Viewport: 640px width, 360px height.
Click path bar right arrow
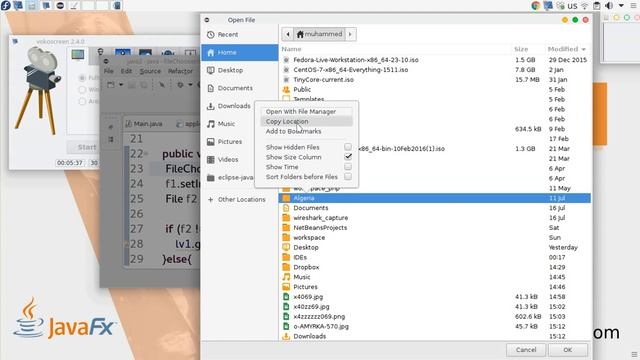350,34
